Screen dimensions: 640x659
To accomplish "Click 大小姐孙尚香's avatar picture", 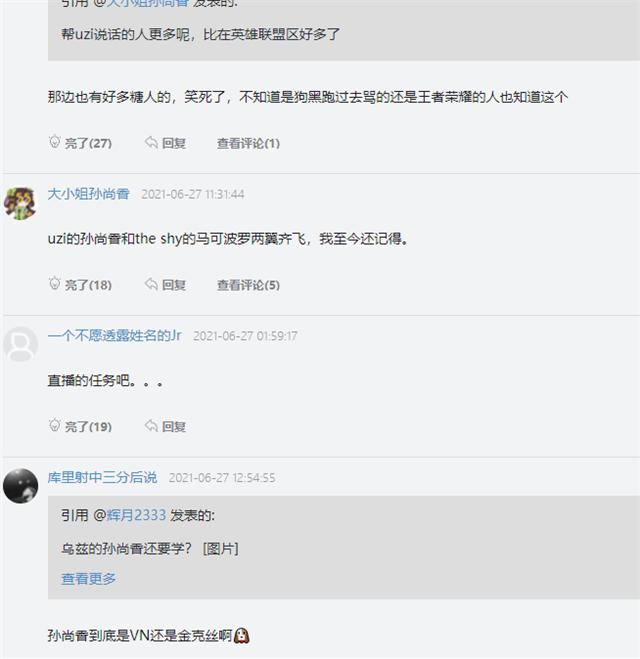I will (20, 202).
